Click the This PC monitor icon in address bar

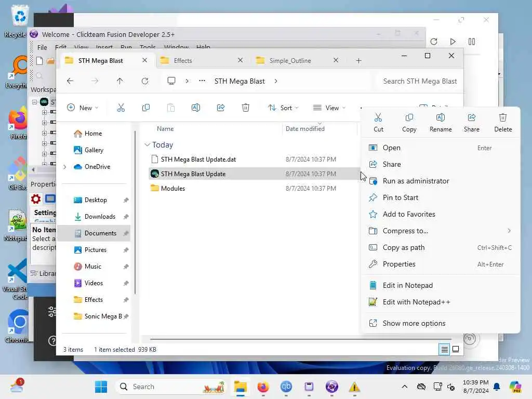point(171,81)
